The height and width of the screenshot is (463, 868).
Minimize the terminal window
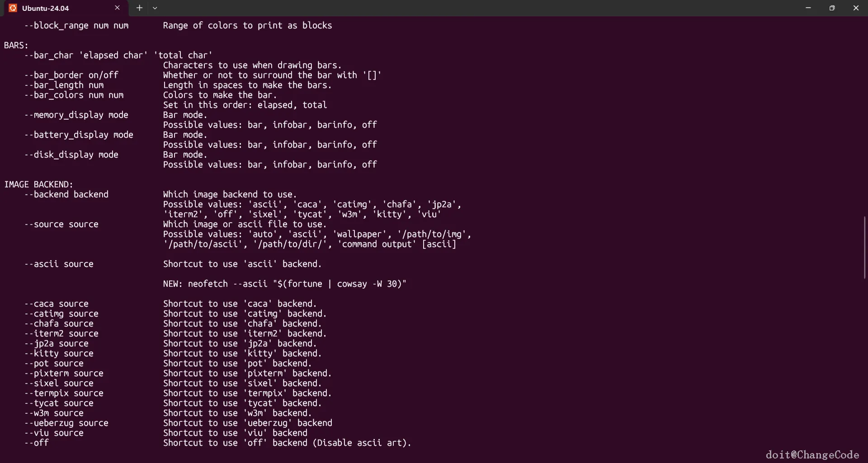click(x=808, y=8)
